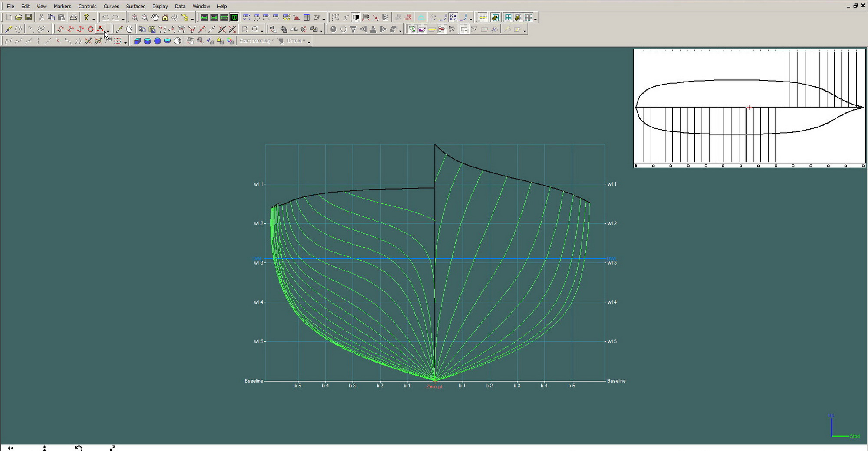Screen dimensions: 868x451
Task: Click the red circle curve tool
Action: click(x=90, y=29)
